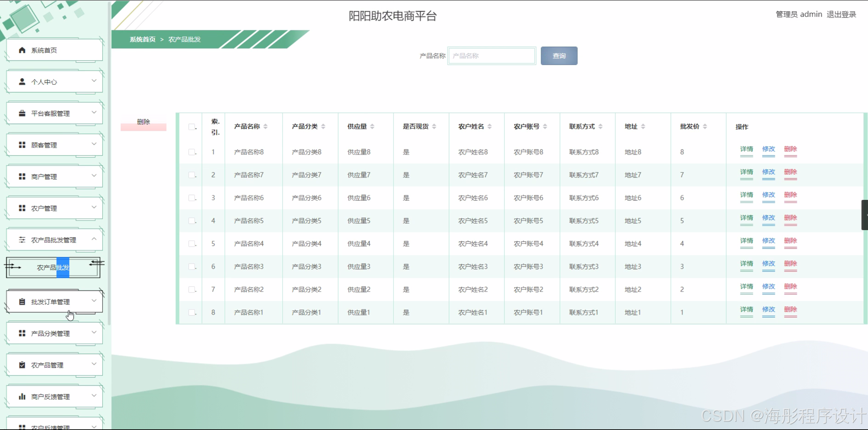The image size is (868, 430).
Task: Expand the 产品分类管理 menu chevron
Action: click(x=94, y=332)
